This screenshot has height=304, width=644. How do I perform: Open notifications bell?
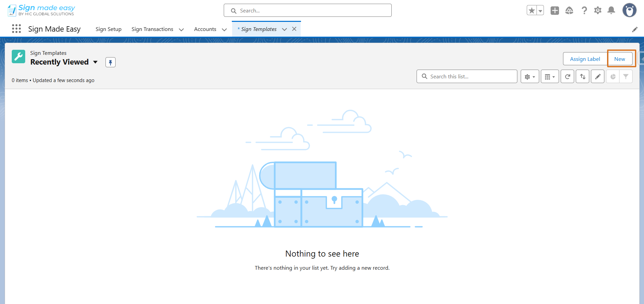pos(611,10)
